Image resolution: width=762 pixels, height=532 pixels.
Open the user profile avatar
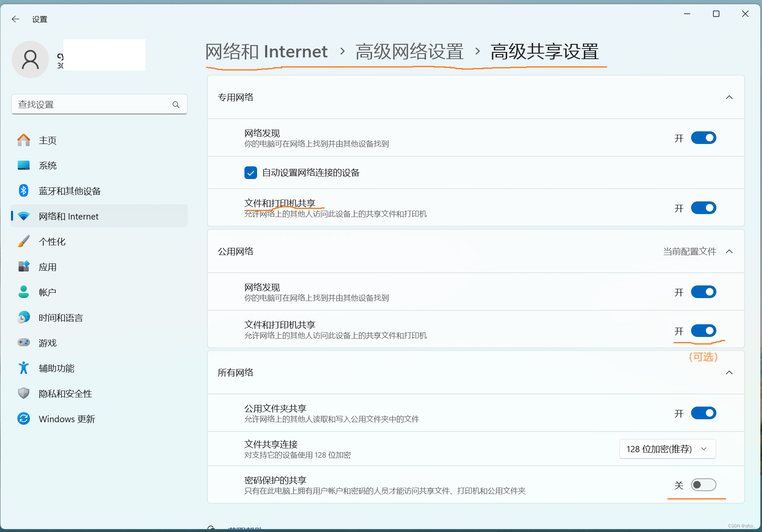pos(30,60)
